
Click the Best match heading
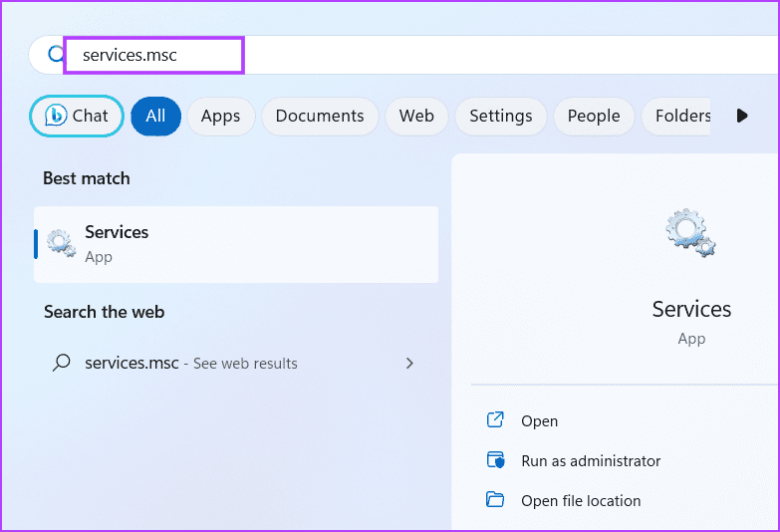click(87, 178)
